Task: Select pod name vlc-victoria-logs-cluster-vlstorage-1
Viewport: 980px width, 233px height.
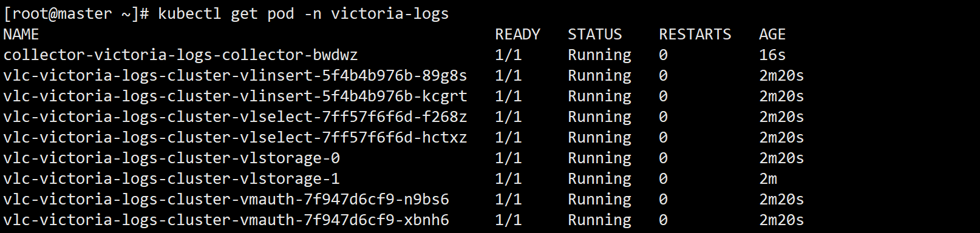Action: [x=172, y=179]
